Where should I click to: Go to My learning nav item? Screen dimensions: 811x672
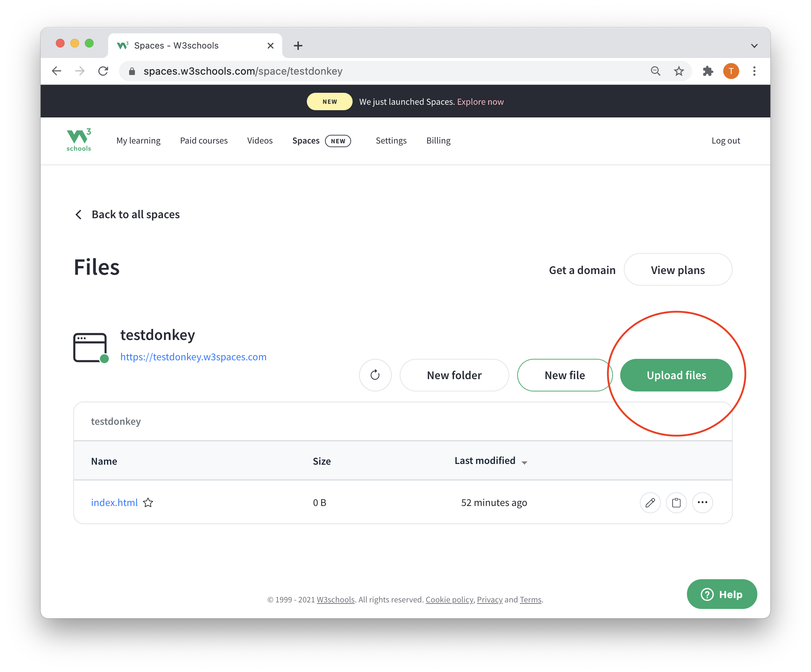point(138,141)
